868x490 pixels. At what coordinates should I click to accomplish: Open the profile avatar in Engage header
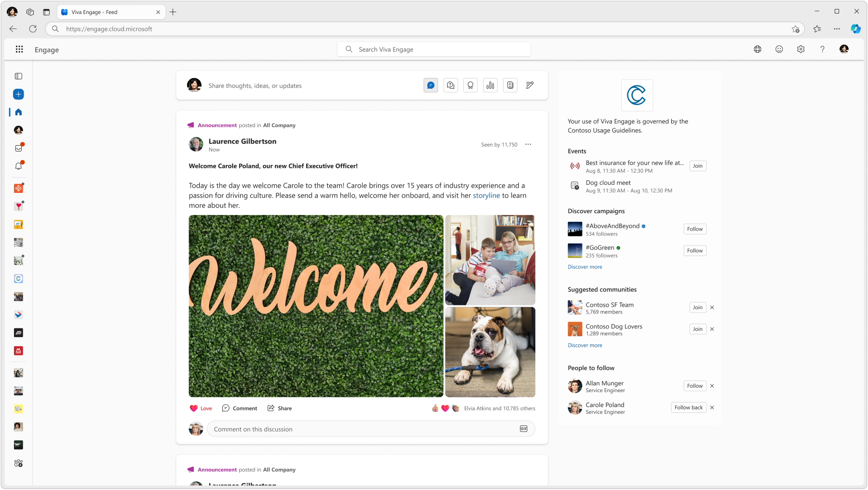pos(844,49)
